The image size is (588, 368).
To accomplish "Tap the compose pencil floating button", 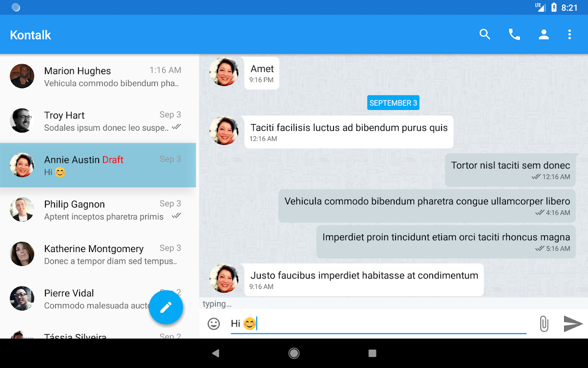I will tap(166, 308).
